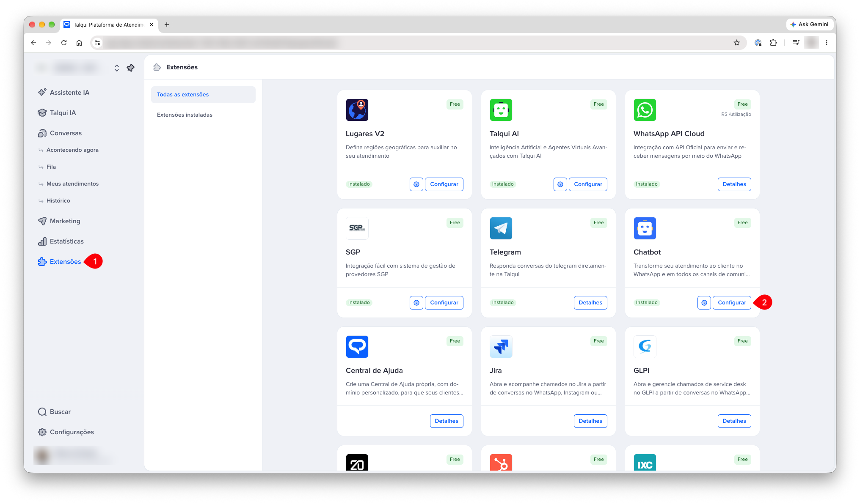
Task: Open Talqui IA menu item
Action: click(57, 112)
